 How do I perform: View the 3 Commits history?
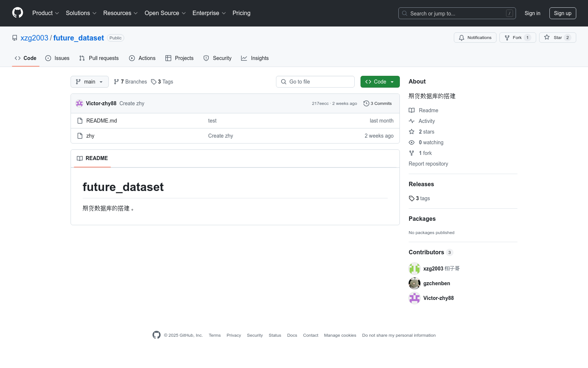(377, 103)
